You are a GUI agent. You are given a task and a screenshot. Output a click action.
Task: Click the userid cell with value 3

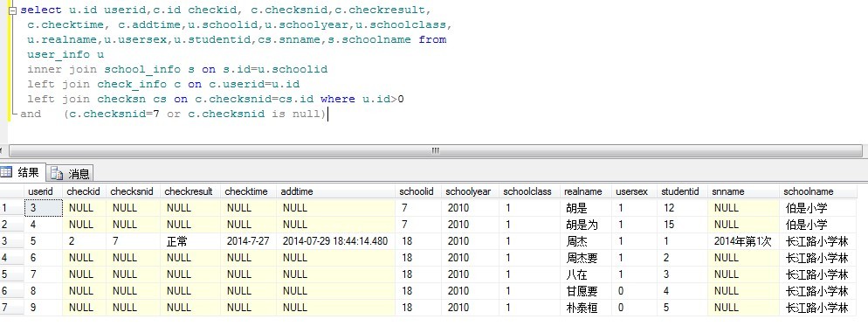click(43, 208)
